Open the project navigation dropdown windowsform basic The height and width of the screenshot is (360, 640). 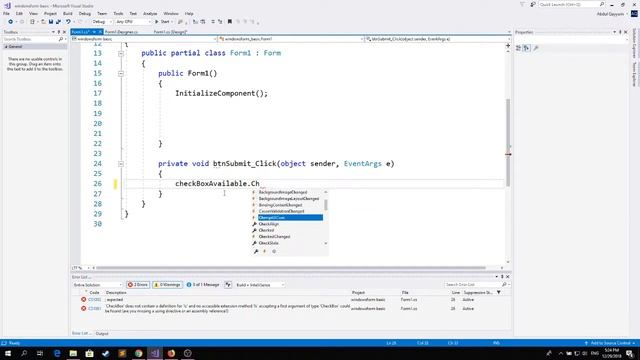coord(144,39)
